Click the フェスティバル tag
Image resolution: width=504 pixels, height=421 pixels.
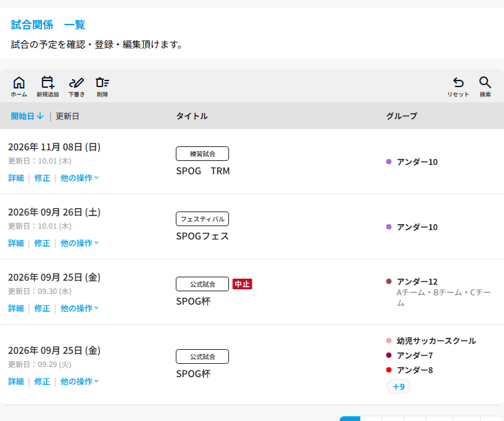202,219
